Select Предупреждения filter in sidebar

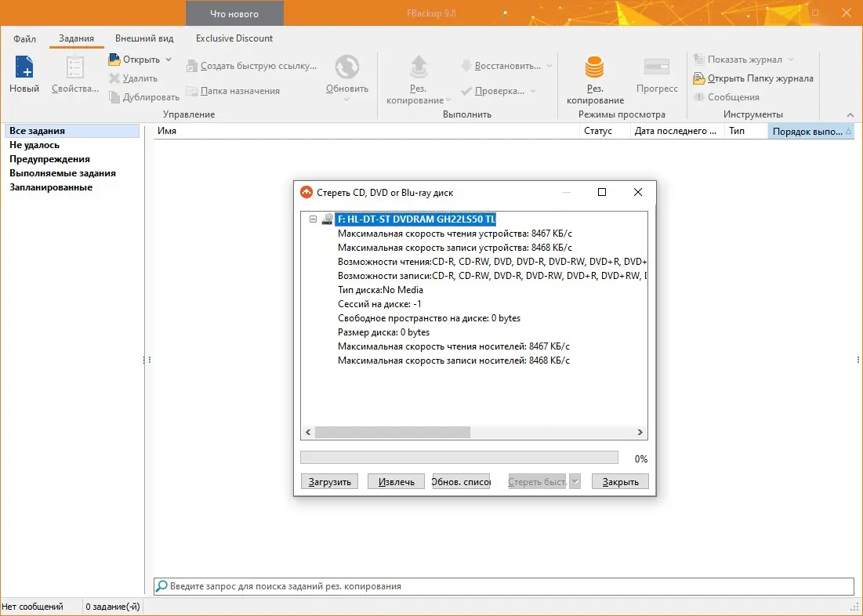pyautogui.click(x=49, y=159)
